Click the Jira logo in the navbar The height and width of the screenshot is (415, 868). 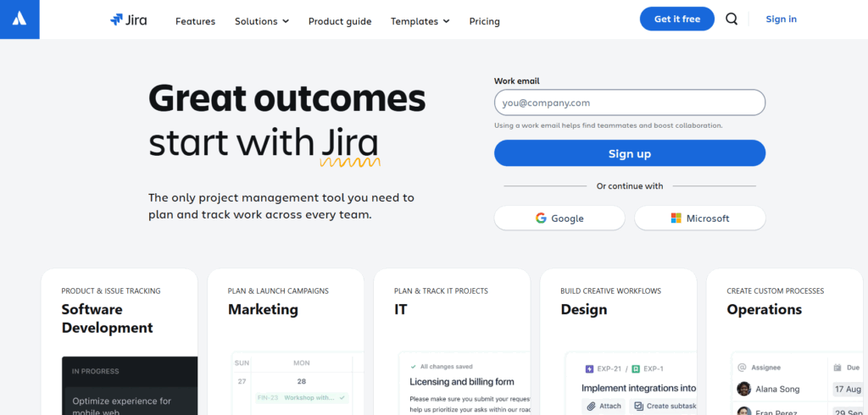pyautogui.click(x=128, y=20)
